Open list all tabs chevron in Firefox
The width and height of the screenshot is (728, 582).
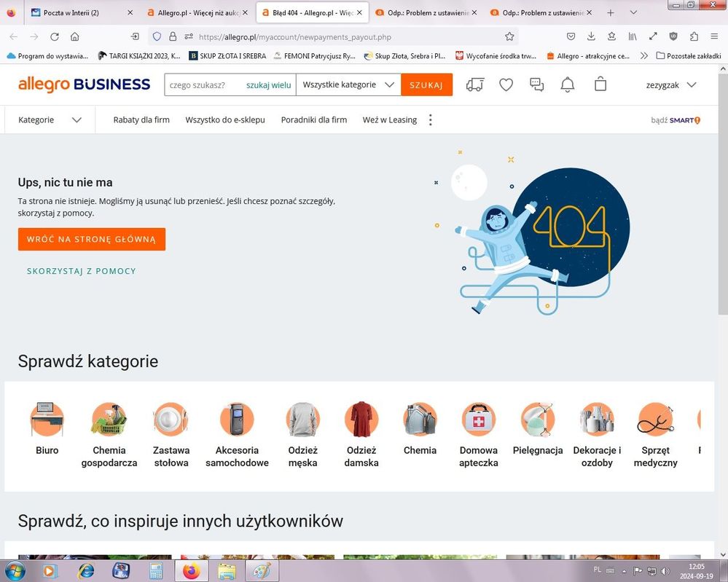click(x=633, y=12)
